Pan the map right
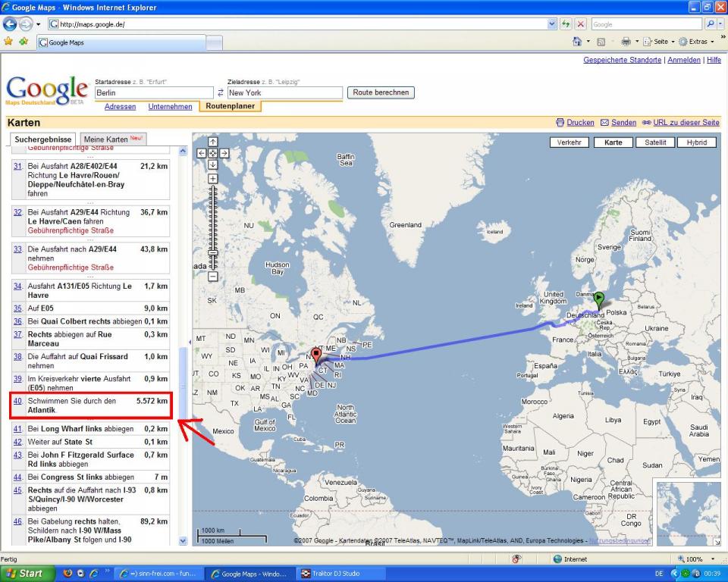 [224, 153]
